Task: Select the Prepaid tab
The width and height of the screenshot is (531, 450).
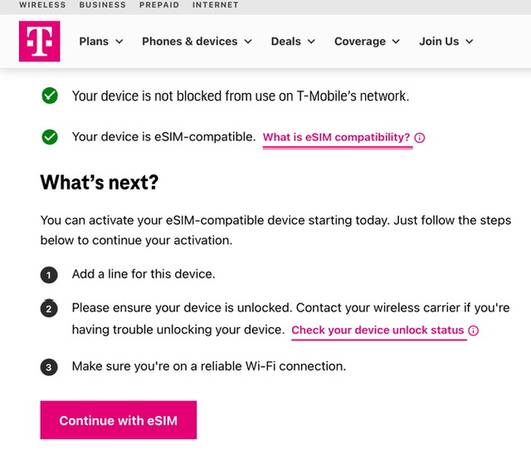Action: pyautogui.click(x=159, y=5)
